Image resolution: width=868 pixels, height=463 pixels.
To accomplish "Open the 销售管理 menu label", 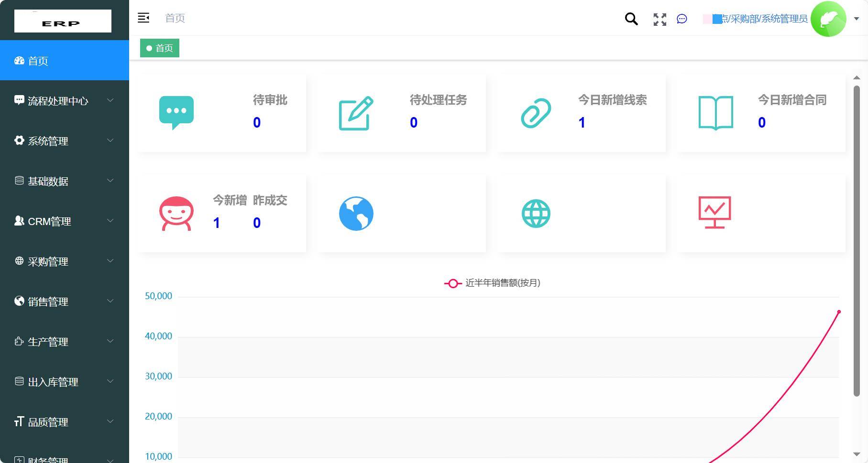I will (48, 301).
